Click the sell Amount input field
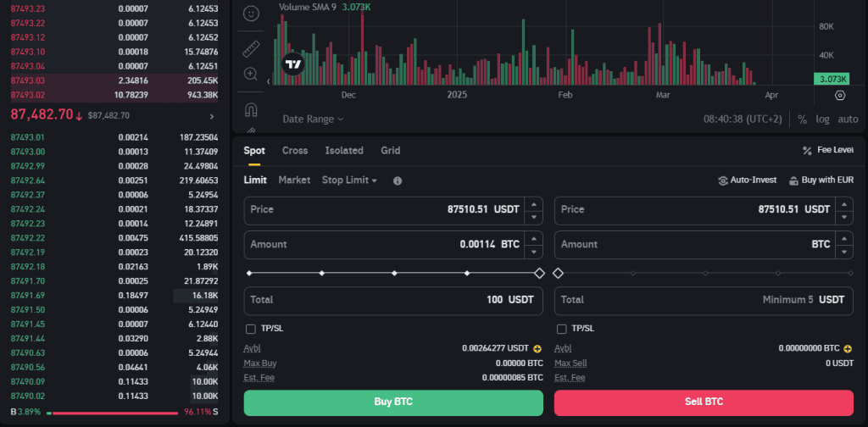Image resolution: width=868 pixels, height=427 pixels. tap(704, 245)
